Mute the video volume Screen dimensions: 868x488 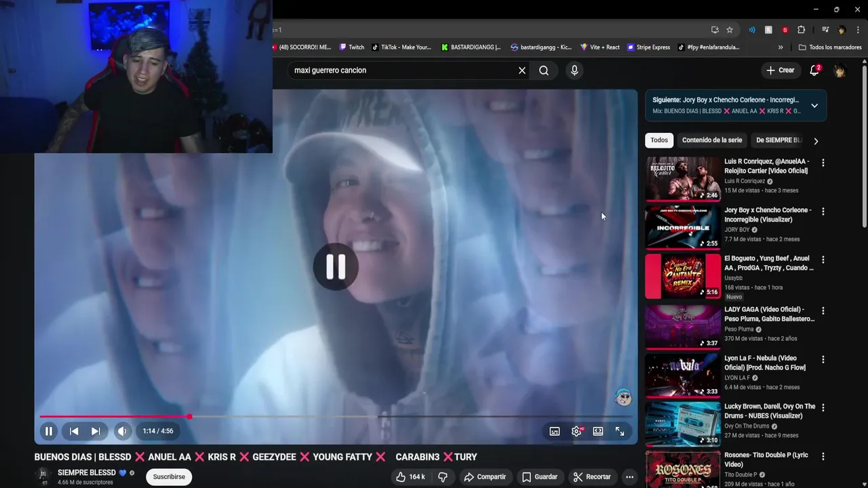(x=122, y=431)
